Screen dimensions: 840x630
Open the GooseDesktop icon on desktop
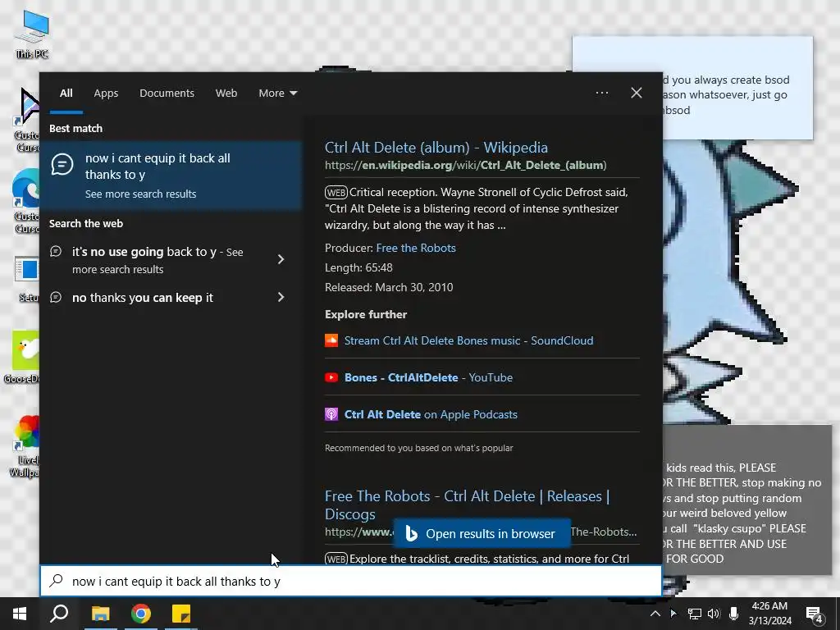(x=21, y=358)
